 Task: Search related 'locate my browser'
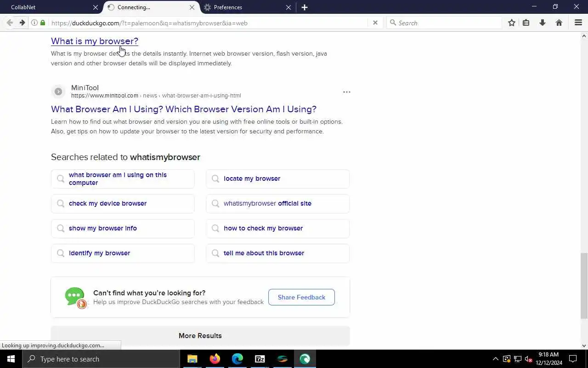[x=277, y=178]
